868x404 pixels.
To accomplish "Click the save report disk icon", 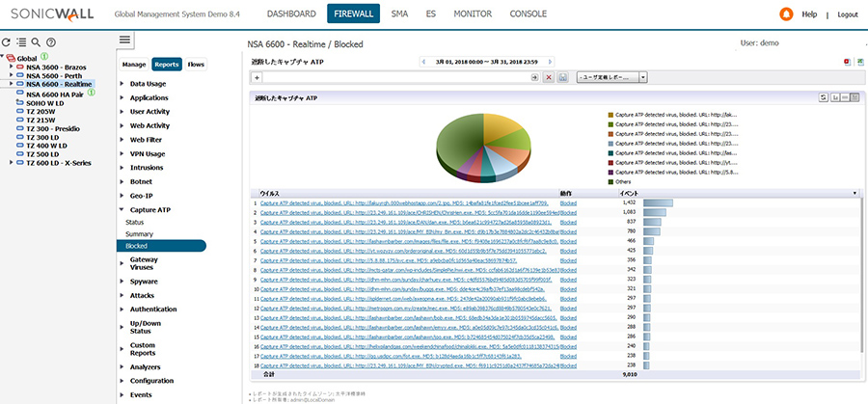I will [563, 77].
